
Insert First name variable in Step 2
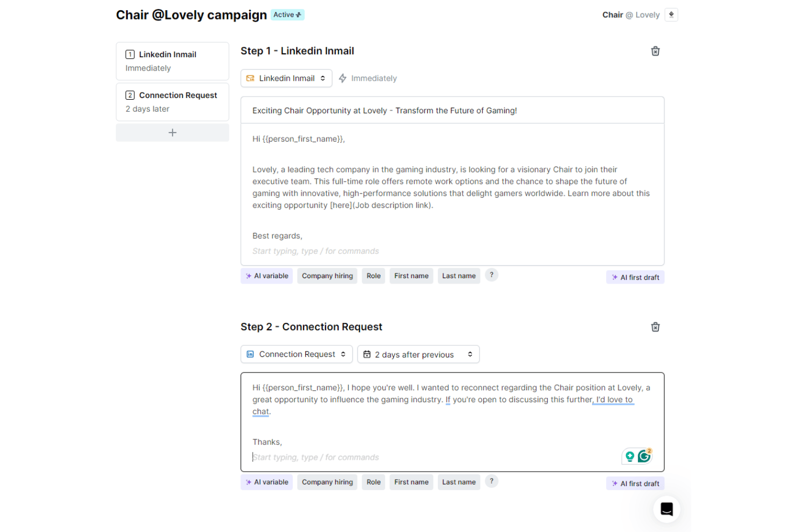click(411, 482)
